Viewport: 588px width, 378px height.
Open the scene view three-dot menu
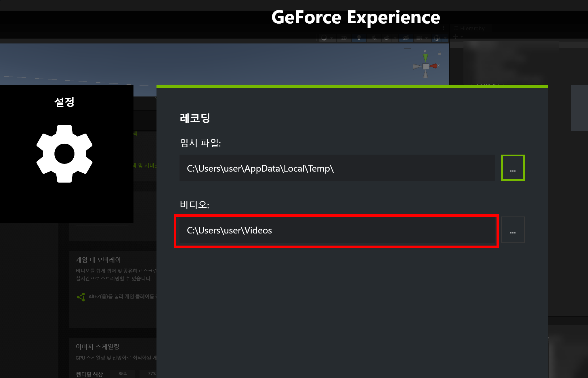tap(444, 28)
